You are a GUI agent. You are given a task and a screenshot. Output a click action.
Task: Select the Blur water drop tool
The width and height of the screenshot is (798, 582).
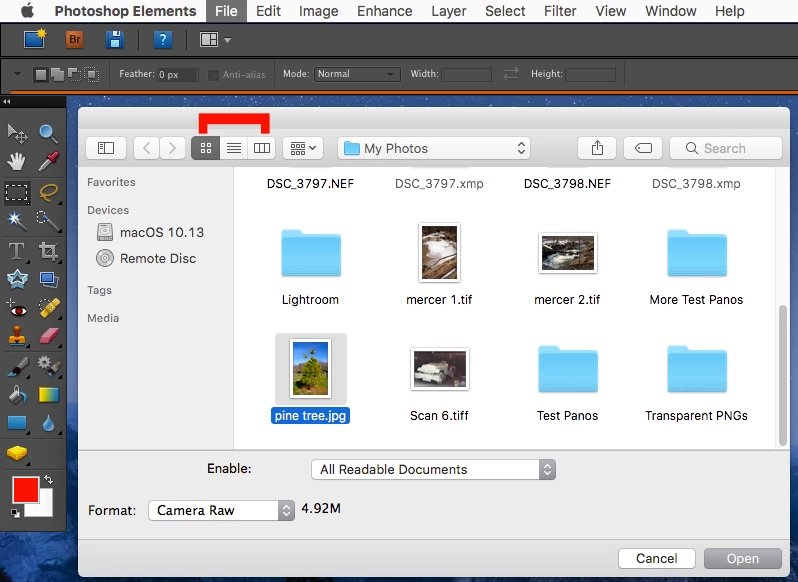[48, 423]
